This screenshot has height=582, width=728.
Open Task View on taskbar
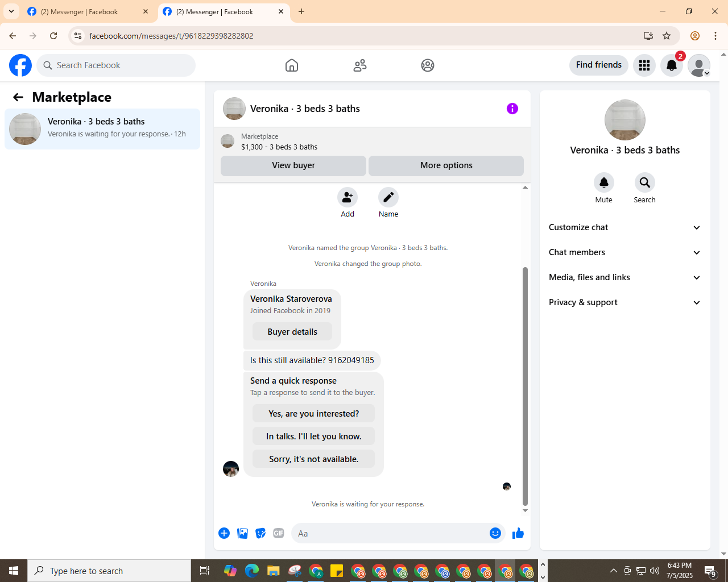205,571
